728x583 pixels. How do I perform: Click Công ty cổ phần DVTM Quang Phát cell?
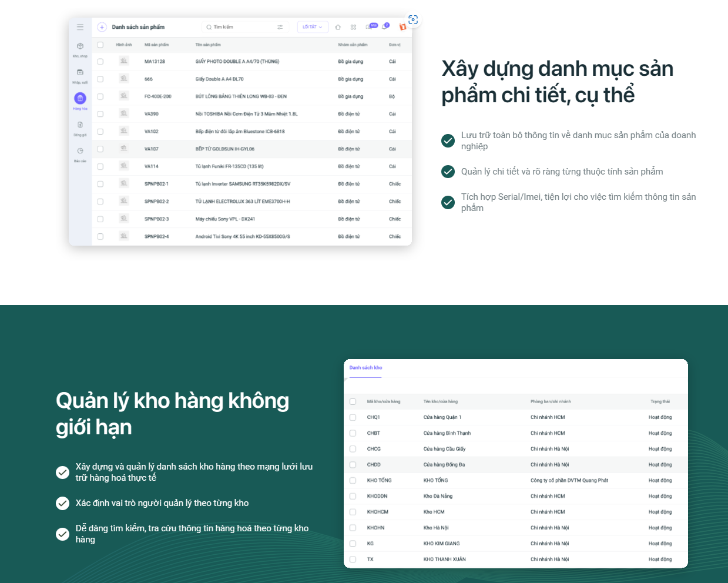click(569, 481)
